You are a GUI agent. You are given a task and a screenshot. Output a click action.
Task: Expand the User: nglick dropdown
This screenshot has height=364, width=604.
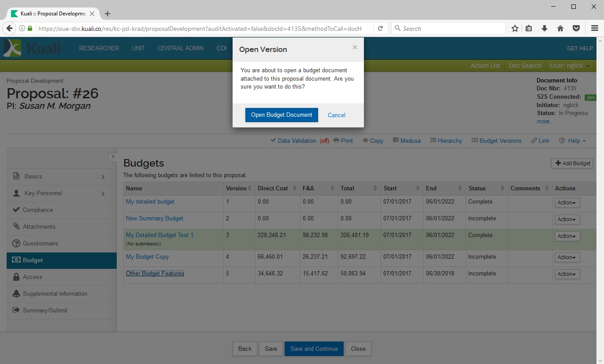(x=570, y=66)
